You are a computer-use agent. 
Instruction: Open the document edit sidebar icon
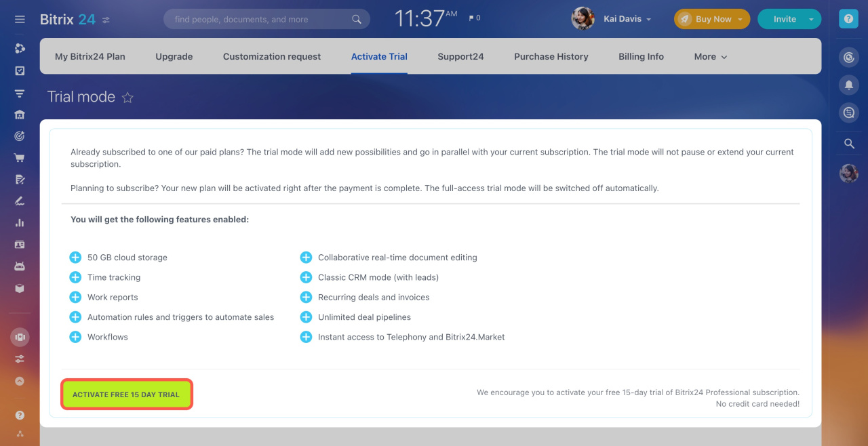coord(20,180)
